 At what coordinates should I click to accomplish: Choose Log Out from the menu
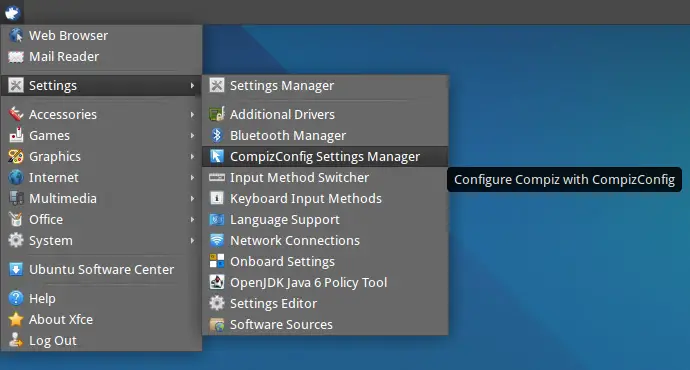click(x=102, y=341)
